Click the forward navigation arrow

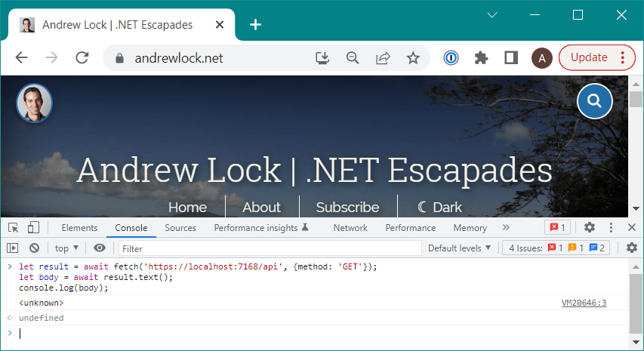[x=52, y=58]
